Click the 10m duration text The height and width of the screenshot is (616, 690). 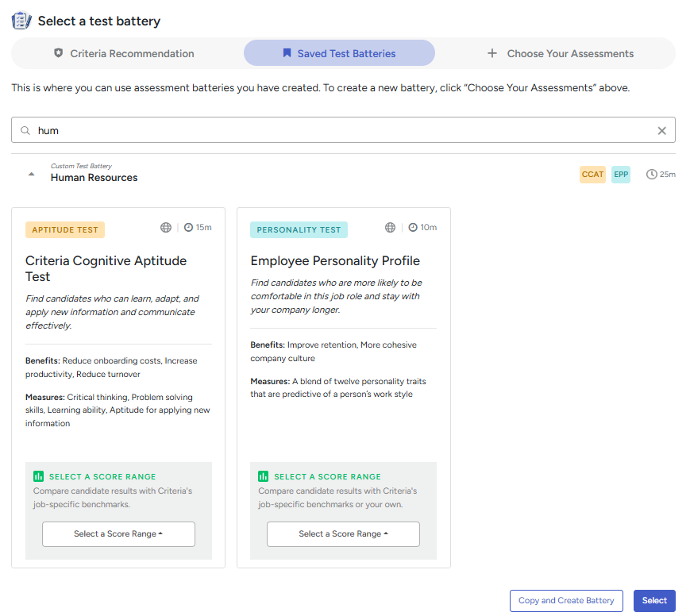(429, 228)
